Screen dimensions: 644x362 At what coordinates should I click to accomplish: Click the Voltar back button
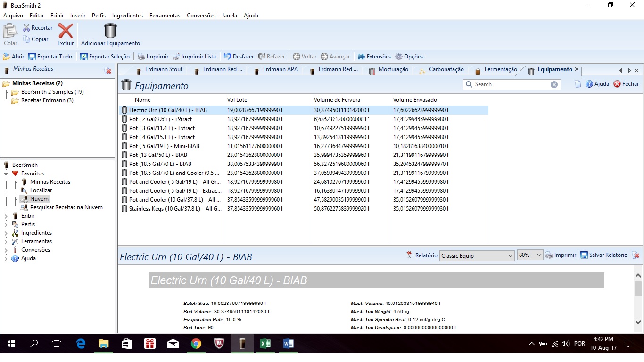pyautogui.click(x=305, y=57)
